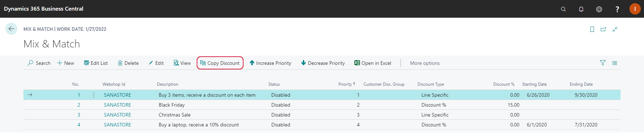This screenshot has width=644, height=136.
Task: Switch the list layout view
Action: (615, 63)
